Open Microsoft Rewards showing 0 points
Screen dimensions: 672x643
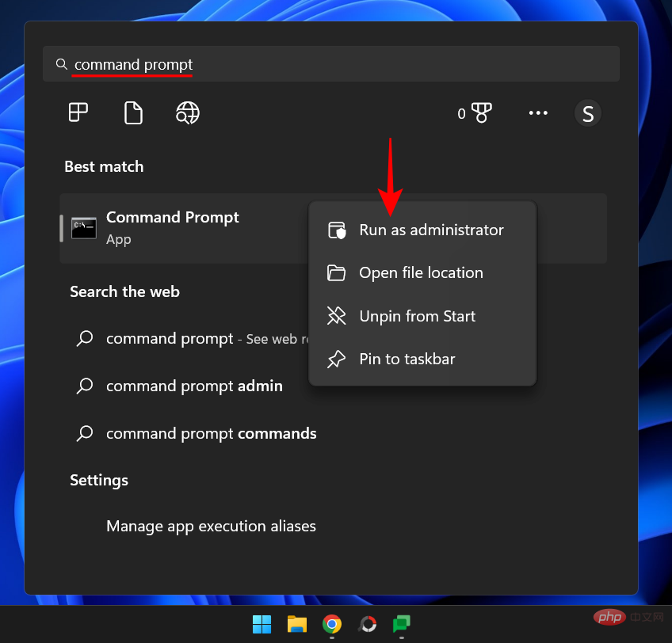click(x=475, y=113)
